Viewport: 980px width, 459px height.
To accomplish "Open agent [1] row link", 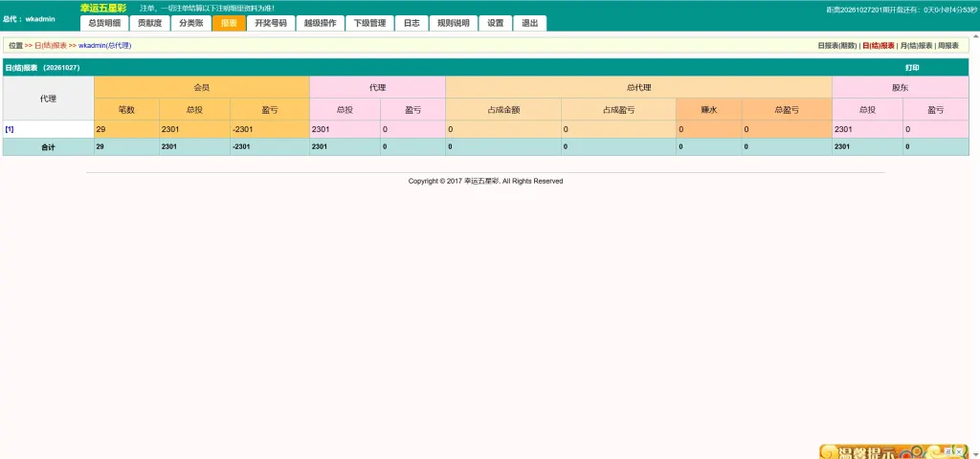I will [x=10, y=129].
